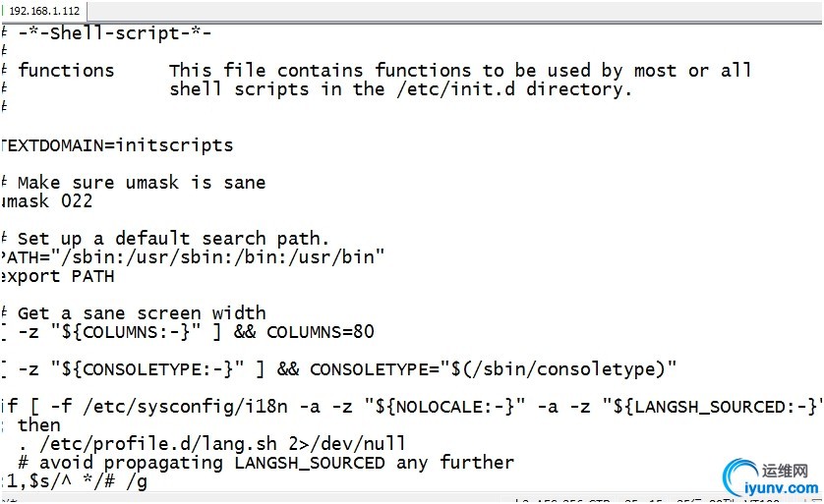Click the 'Get a sane screen width' comment

click(141, 313)
